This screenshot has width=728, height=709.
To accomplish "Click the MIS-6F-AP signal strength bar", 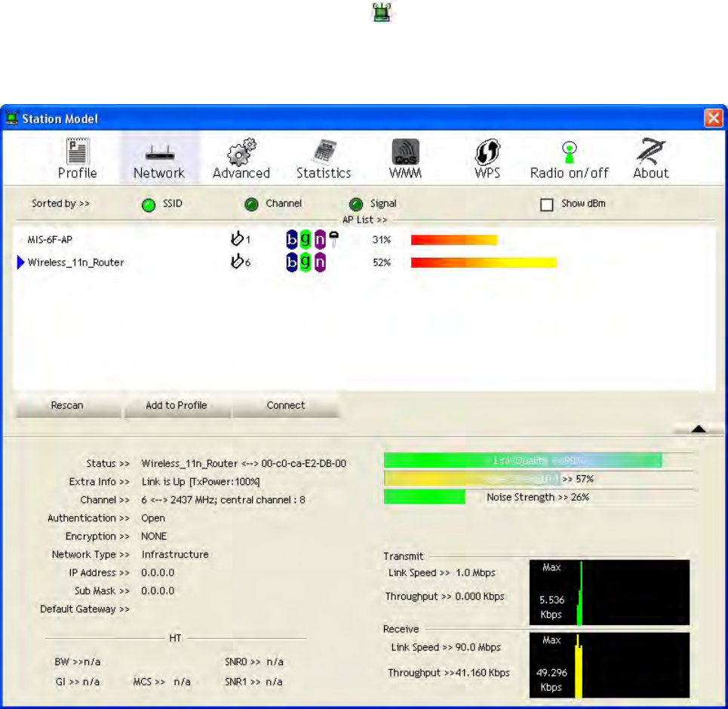I will [x=454, y=240].
